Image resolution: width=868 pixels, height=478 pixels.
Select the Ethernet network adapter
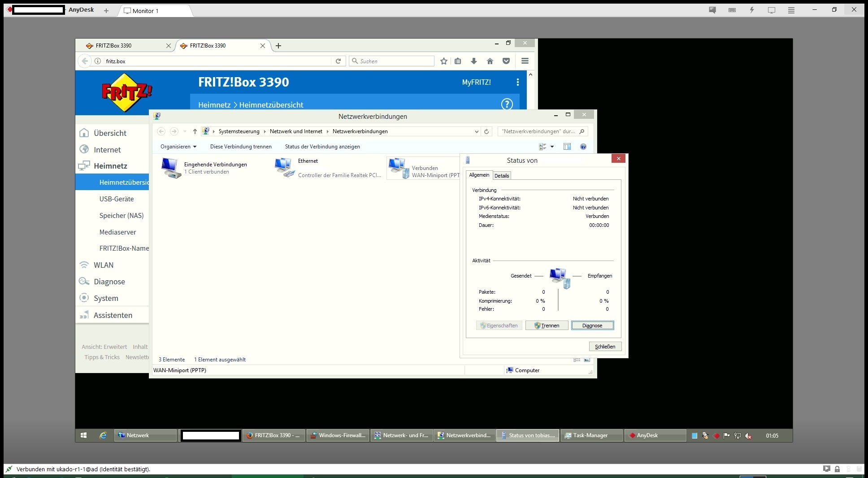(x=328, y=168)
